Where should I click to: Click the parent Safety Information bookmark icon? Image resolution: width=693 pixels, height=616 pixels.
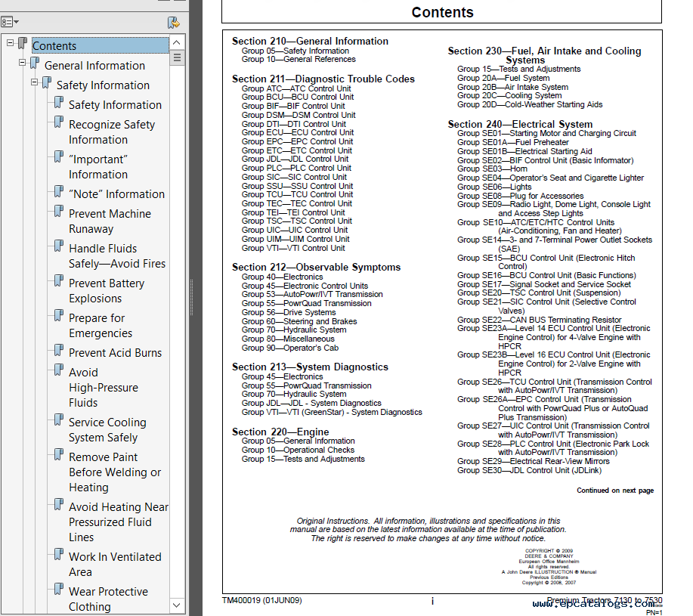pos(46,82)
